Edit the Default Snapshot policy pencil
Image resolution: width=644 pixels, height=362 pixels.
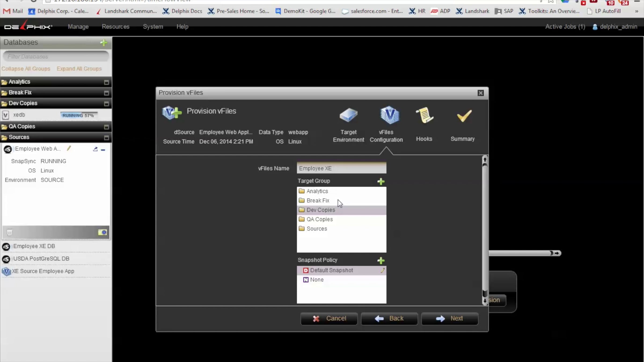point(382,270)
